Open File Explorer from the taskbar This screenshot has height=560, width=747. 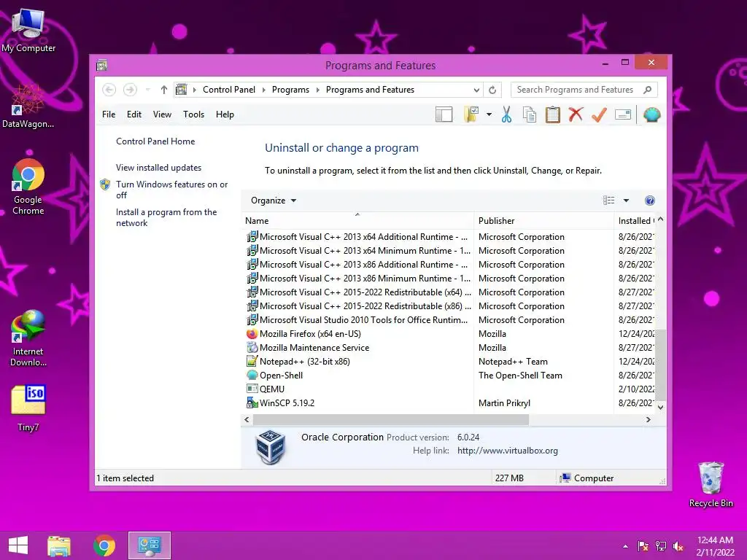click(59, 545)
